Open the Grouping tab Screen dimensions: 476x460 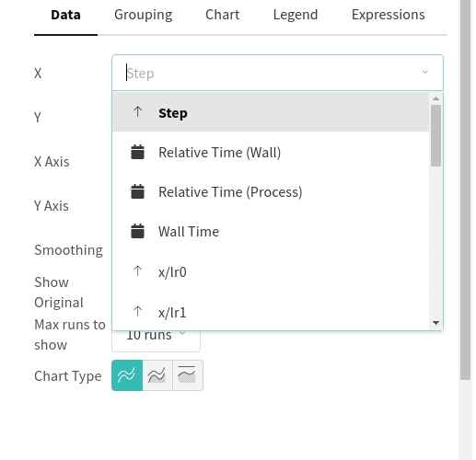click(x=144, y=15)
